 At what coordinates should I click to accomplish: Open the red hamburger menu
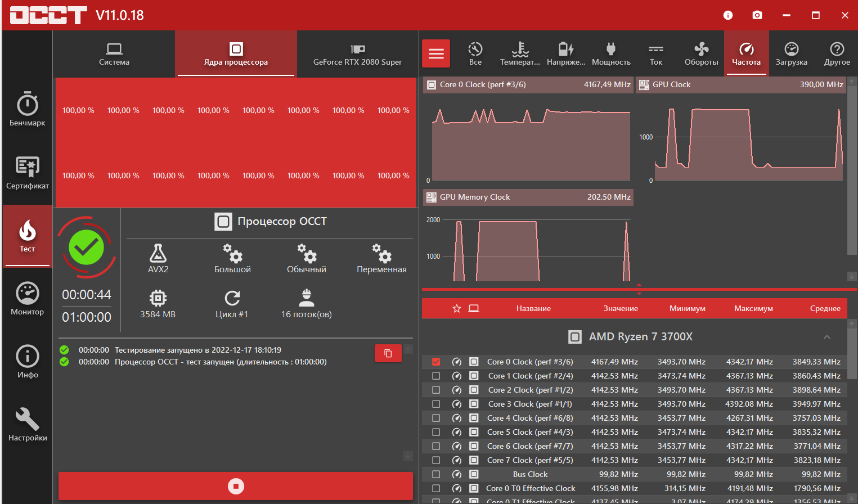click(436, 54)
